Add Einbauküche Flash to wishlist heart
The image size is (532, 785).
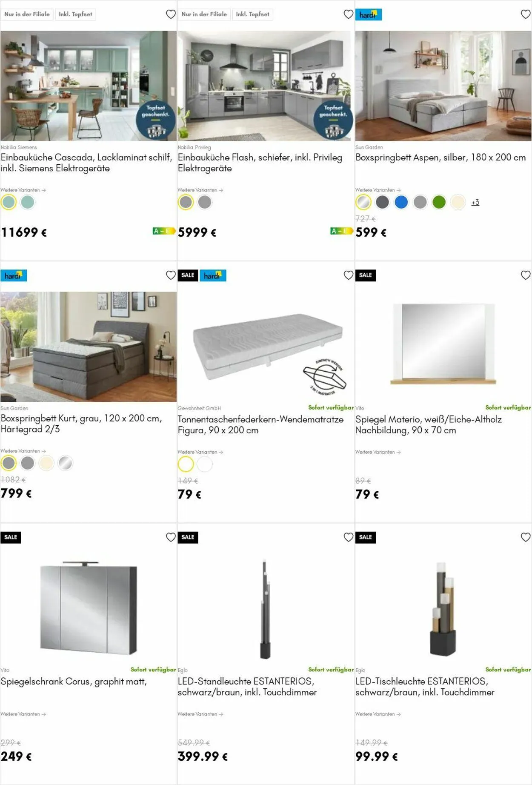pos(348,14)
